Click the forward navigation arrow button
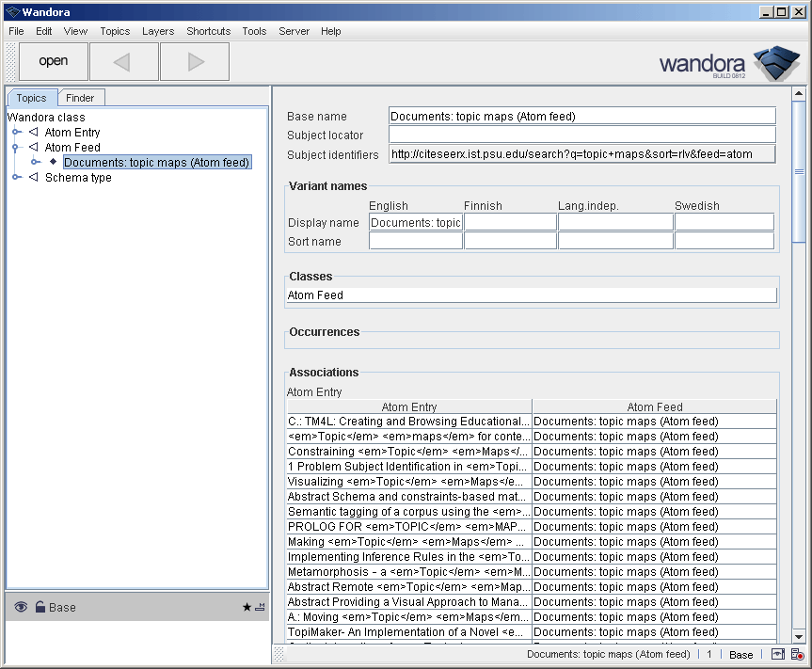The image size is (812, 669). pos(195,62)
